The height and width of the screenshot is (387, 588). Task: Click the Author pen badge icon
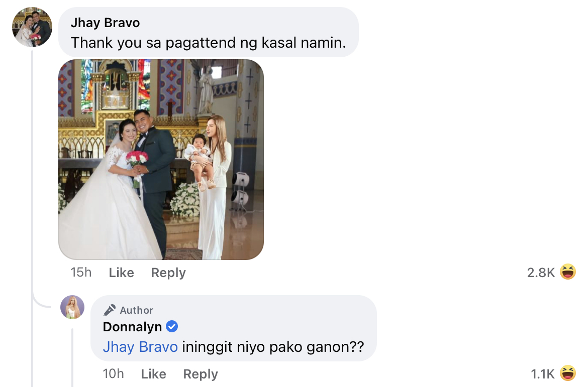click(x=110, y=310)
